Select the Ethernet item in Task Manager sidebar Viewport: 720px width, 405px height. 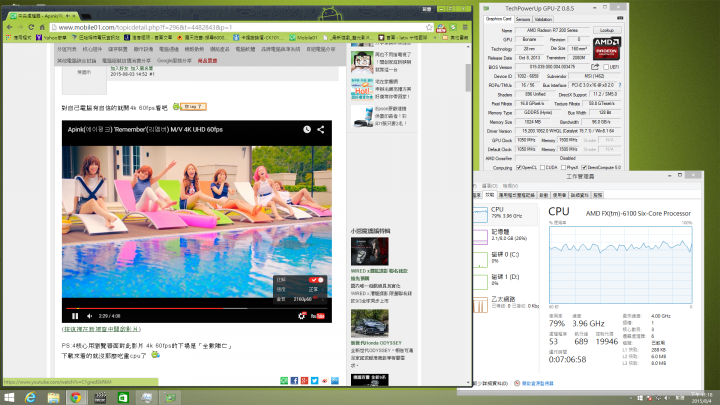(x=505, y=304)
